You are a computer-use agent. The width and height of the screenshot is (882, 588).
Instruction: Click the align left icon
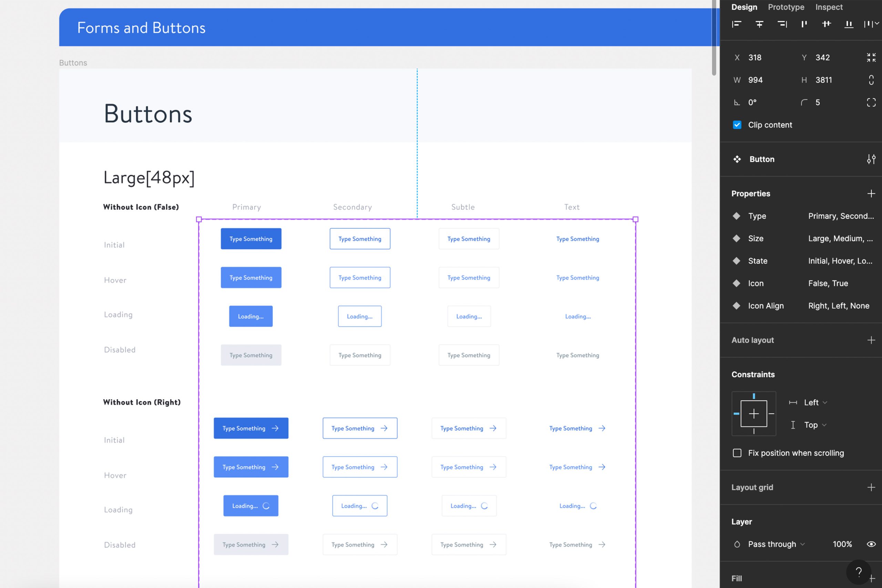tap(737, 24)
